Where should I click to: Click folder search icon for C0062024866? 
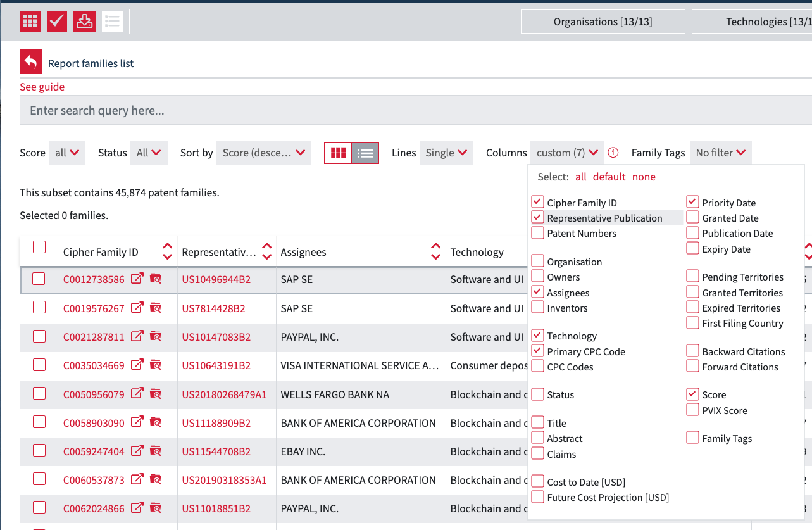tap(156, 508)
